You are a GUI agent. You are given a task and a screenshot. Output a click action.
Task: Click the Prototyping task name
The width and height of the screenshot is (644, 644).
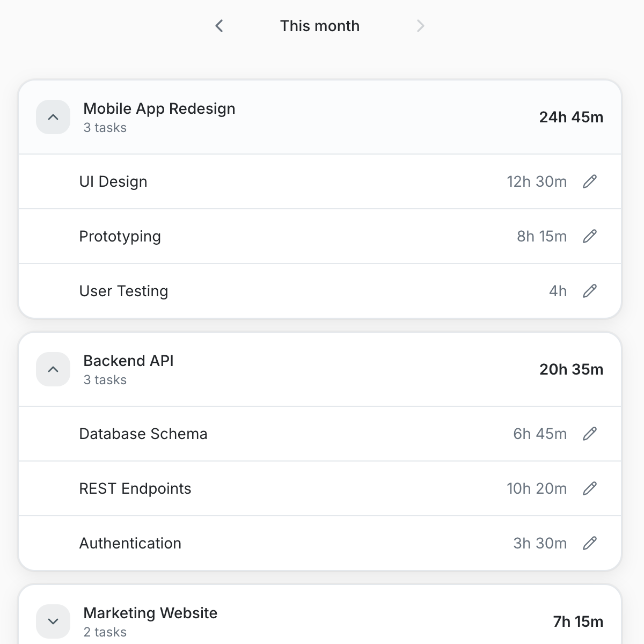point(120,236)
